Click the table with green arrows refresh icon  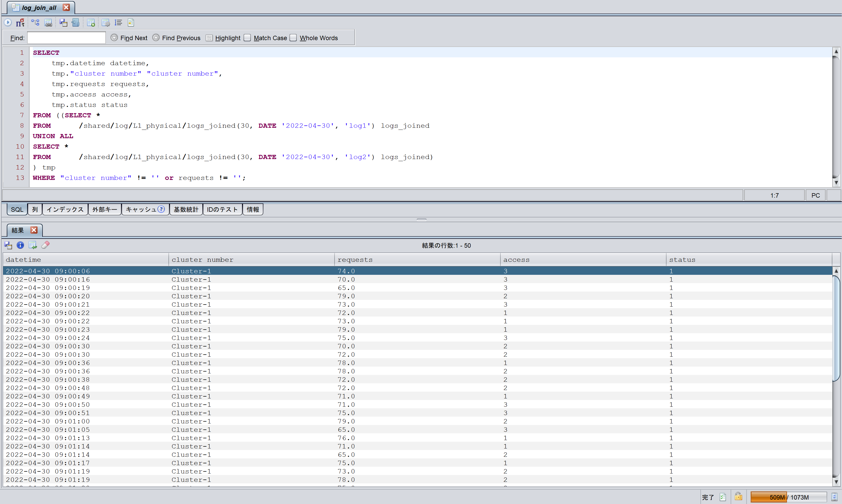pyautogui.click(x=33, y=245)
